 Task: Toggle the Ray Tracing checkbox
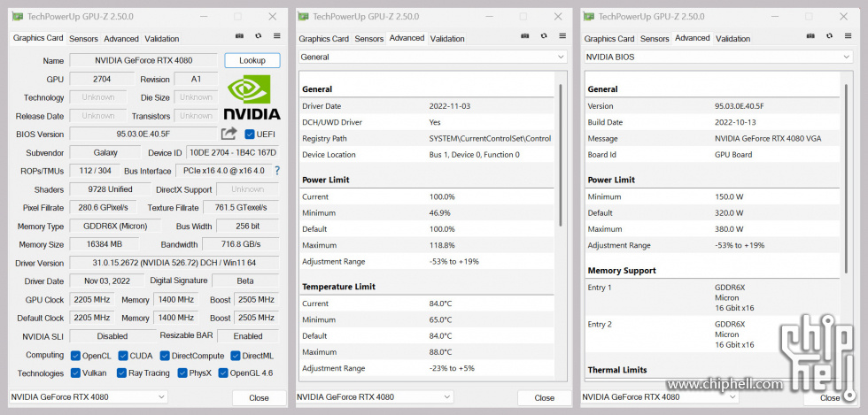click(122, 373)
